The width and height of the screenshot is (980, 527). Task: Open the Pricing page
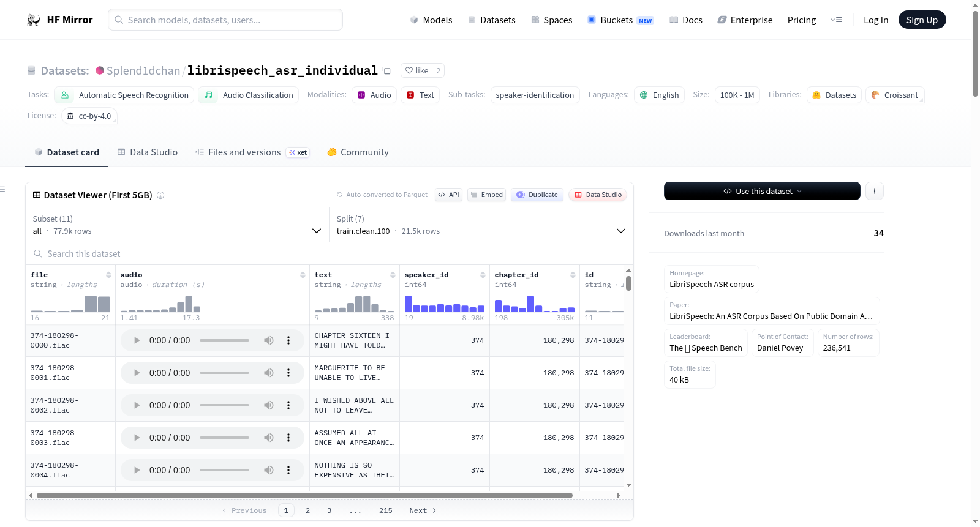802,20
